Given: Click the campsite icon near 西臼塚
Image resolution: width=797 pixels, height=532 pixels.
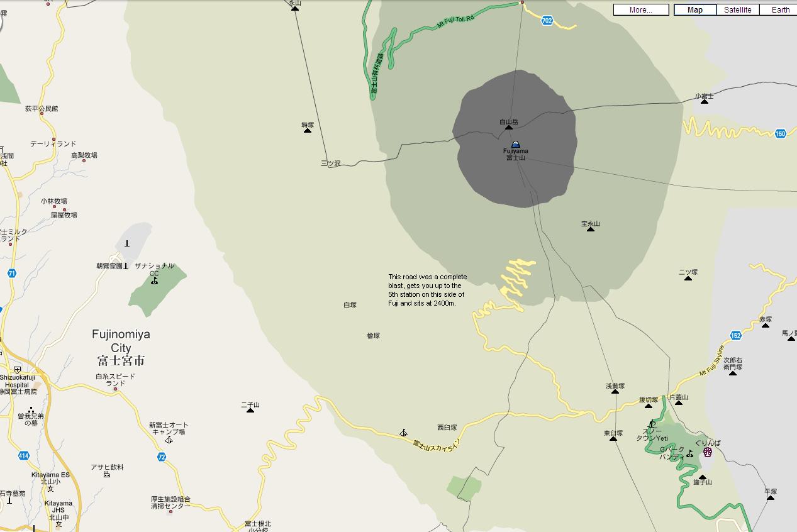Looking at the screenshot, I should pos(403,433).
